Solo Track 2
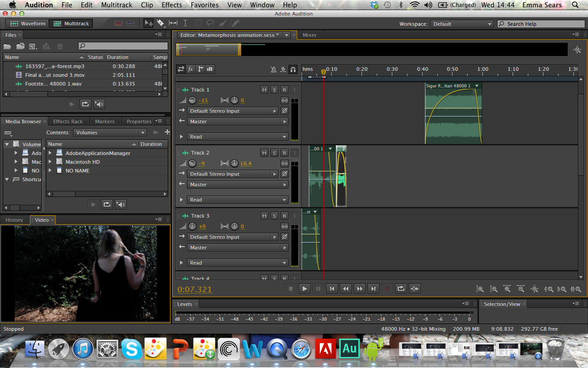 pyautogui.click(x=274, y=152)
